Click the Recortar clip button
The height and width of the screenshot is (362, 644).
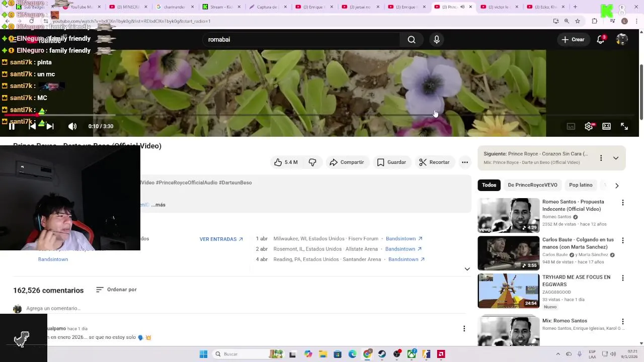(x=434, y=162)
